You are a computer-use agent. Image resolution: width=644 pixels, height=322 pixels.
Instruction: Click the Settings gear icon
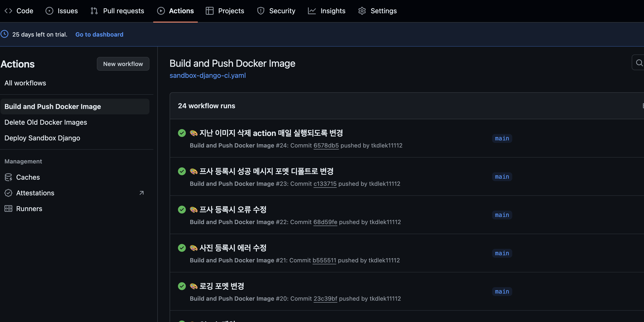pos(362,11)
